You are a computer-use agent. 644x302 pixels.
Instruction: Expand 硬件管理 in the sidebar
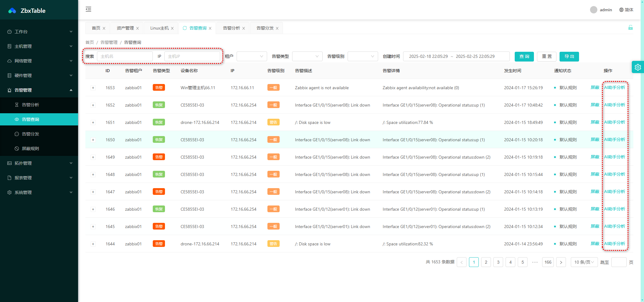(39, 75)
